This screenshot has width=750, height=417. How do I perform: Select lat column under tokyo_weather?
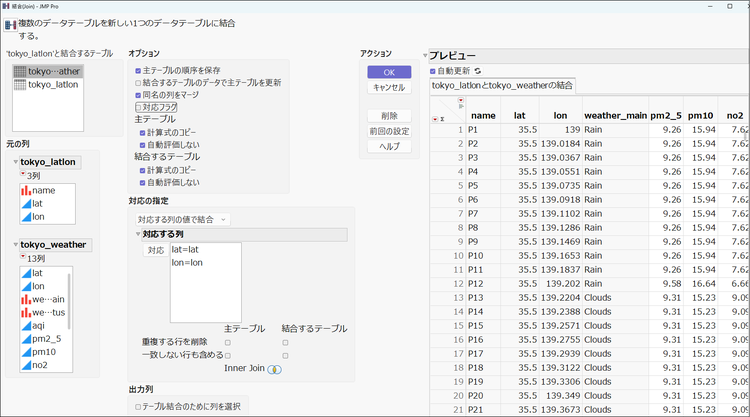(x=44, y=273)
